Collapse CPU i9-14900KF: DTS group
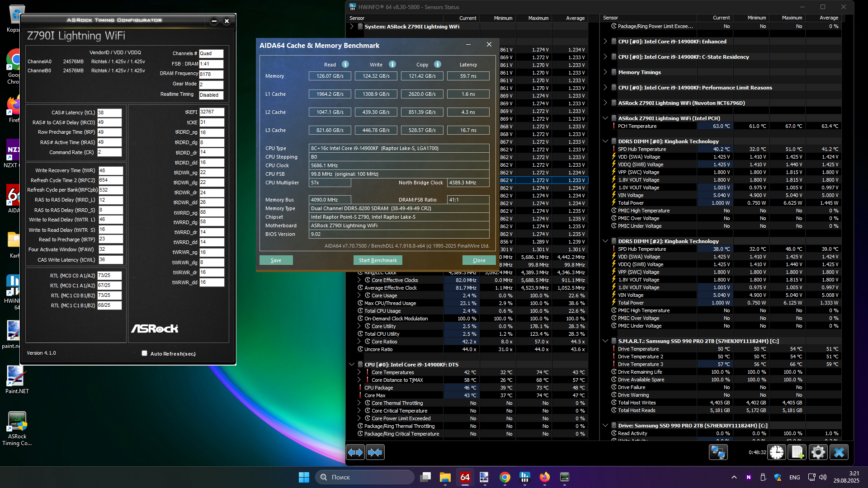Viewport: 868px width, 488px height. [352, 365]
